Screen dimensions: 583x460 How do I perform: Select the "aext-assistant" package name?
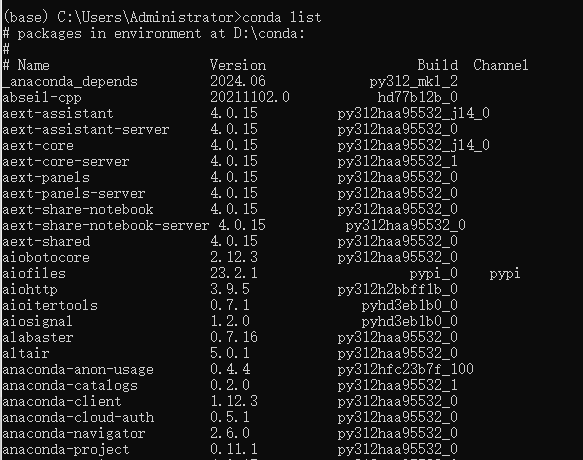click(x=58, y=113)
